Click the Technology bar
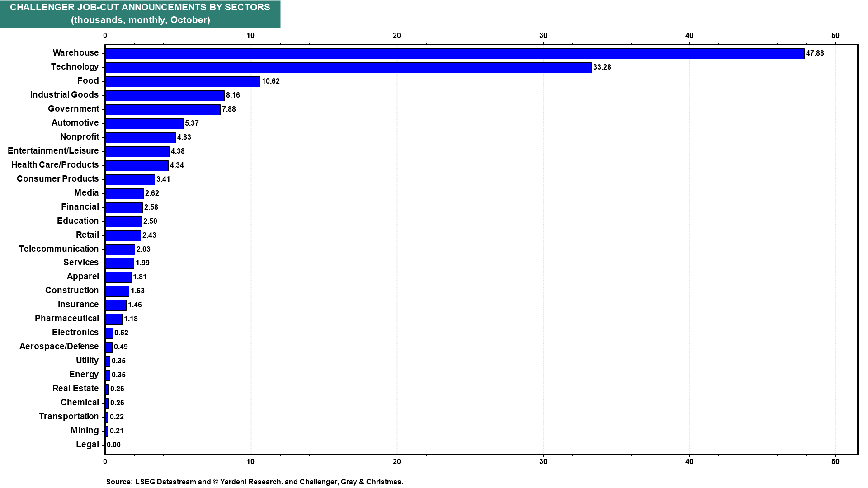Image resolution: width=868 pixels, height=488 pixels. click(348, 68)
